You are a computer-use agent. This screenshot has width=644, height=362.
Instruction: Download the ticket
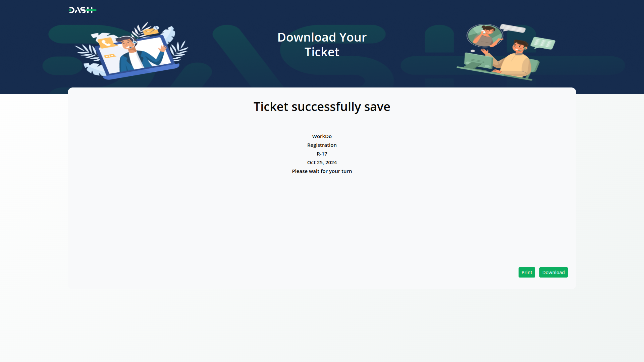click(553, 272)
